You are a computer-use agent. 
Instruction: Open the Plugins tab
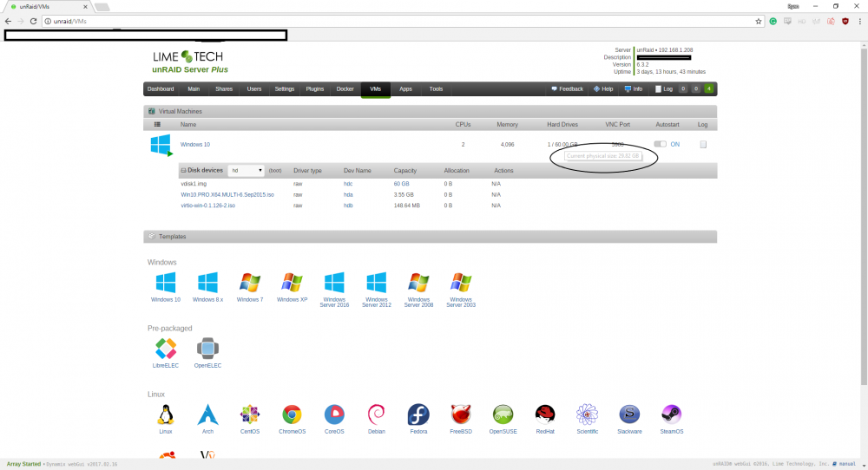click(315, 89)
